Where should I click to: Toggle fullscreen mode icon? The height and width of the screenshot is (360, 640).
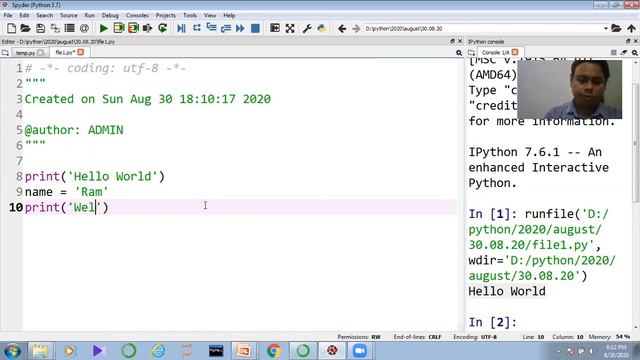(290, 28)
